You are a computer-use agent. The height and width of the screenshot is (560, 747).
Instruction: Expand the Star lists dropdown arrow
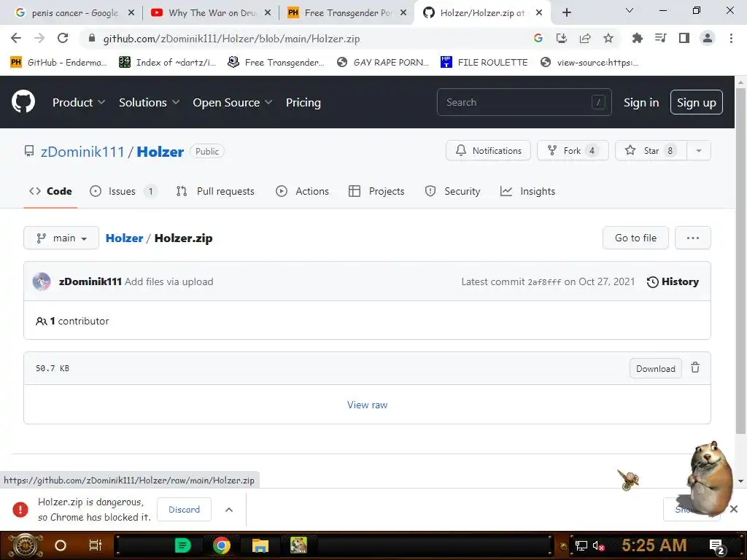point(698,150)
